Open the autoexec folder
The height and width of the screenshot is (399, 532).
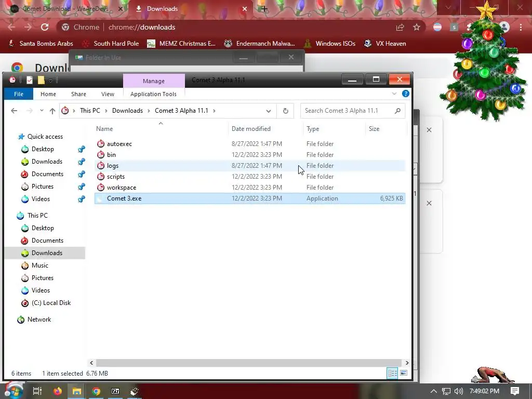click(119, 144)
